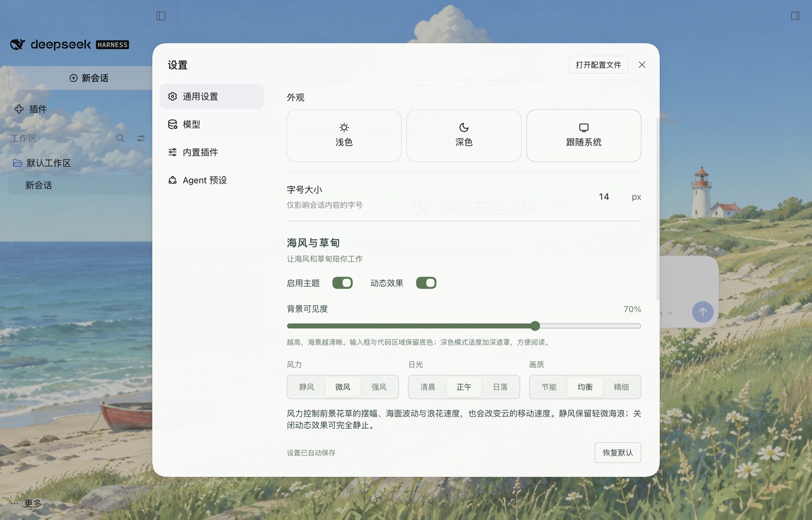Open 更多 at sidebar bottom

(x=26, y=504)
